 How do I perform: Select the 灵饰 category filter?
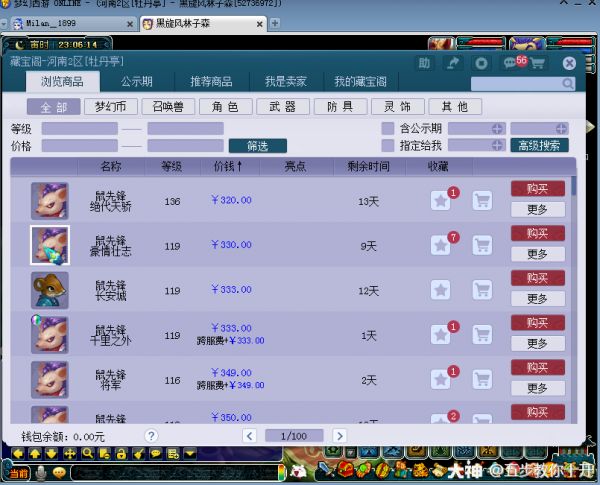pyautogui.click(x=398, y=107)
